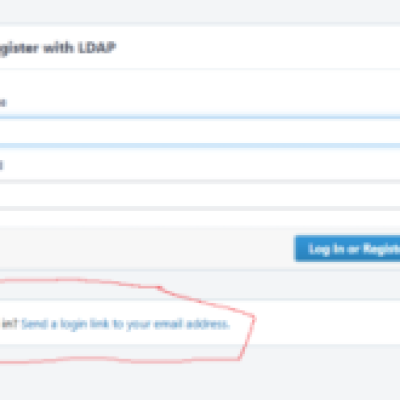This screenshot has width=400, height=400.
Task: Place cursor in the LDAP username box
Action: [x=200, y=131]
